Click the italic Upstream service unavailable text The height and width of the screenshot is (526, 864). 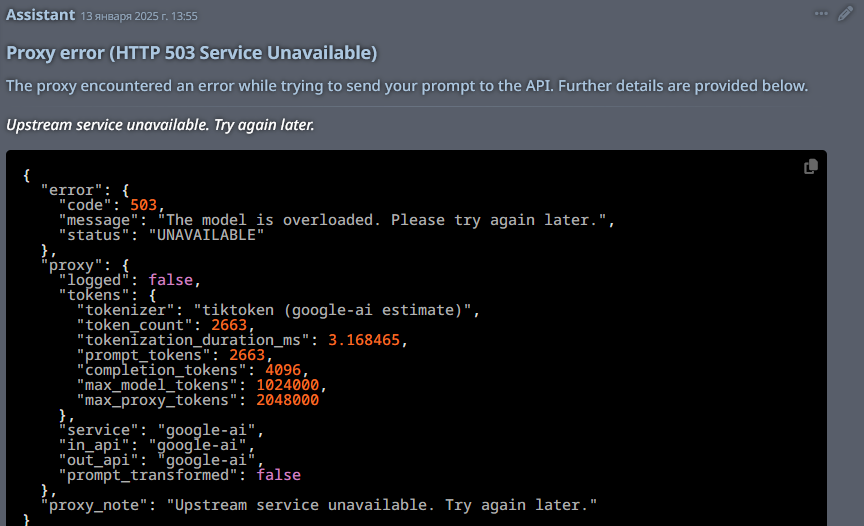pyautogui.click(x=160, y=125)
